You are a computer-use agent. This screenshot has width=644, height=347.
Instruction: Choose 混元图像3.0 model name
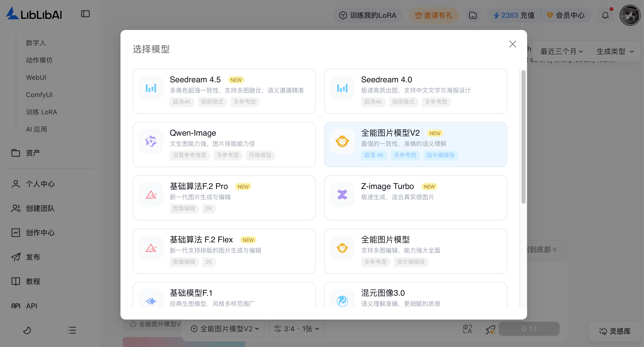383,293
